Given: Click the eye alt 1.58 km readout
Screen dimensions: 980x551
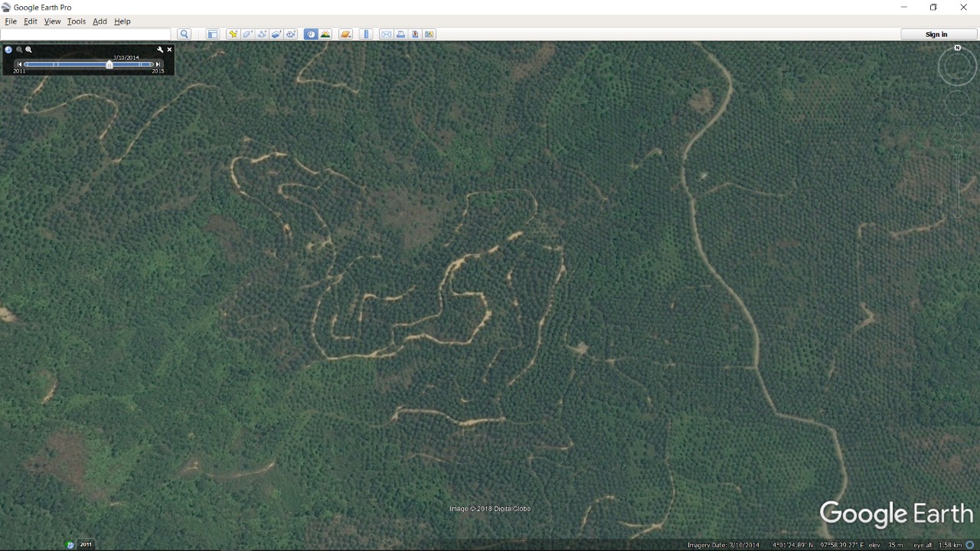Looking at the screenshot, I should coord(938,545).
